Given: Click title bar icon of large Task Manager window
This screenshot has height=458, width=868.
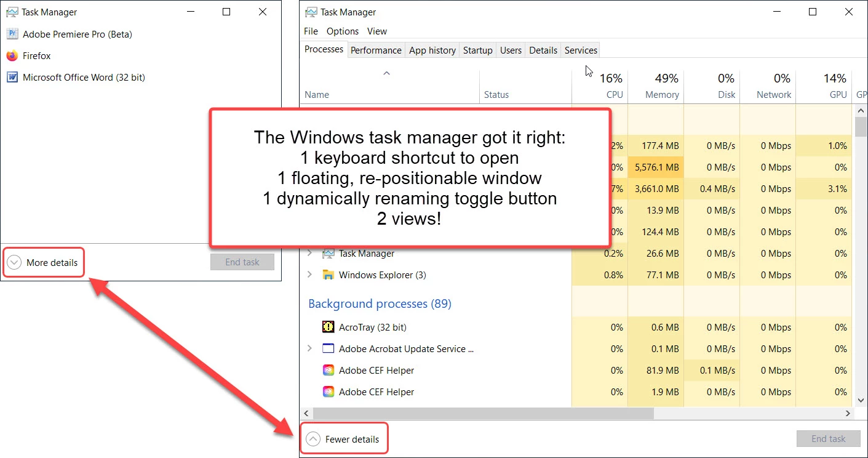Looking at the screenshot, I should pyautogui.click(x=311, y=12).
